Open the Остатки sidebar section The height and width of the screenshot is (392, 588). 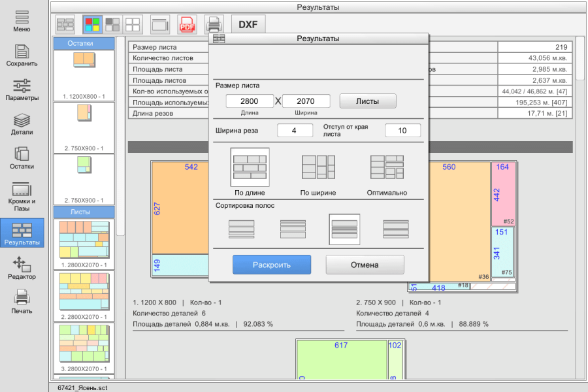coord(22,158)
